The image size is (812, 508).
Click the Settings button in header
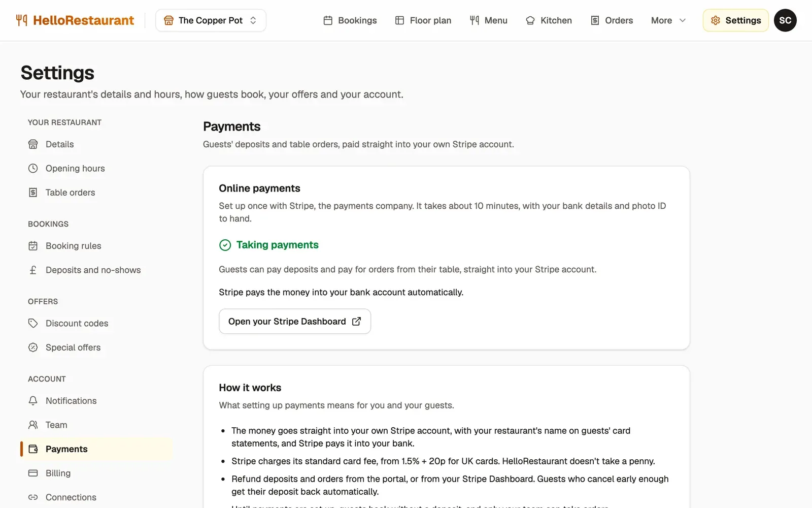point(735,20)
